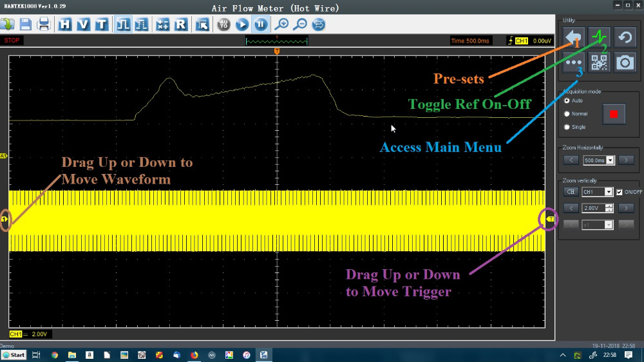Uncheck the channel ON/OFF checkbox
Viewport: 644px width, 362px height.
pyautogui.click(x=620, y=192)
